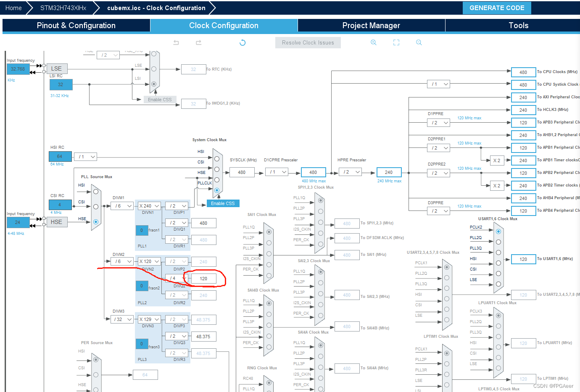Switch to the Clock Configuration tab
The height and width of the screenshot is (392, 580).
coord(224,26)
